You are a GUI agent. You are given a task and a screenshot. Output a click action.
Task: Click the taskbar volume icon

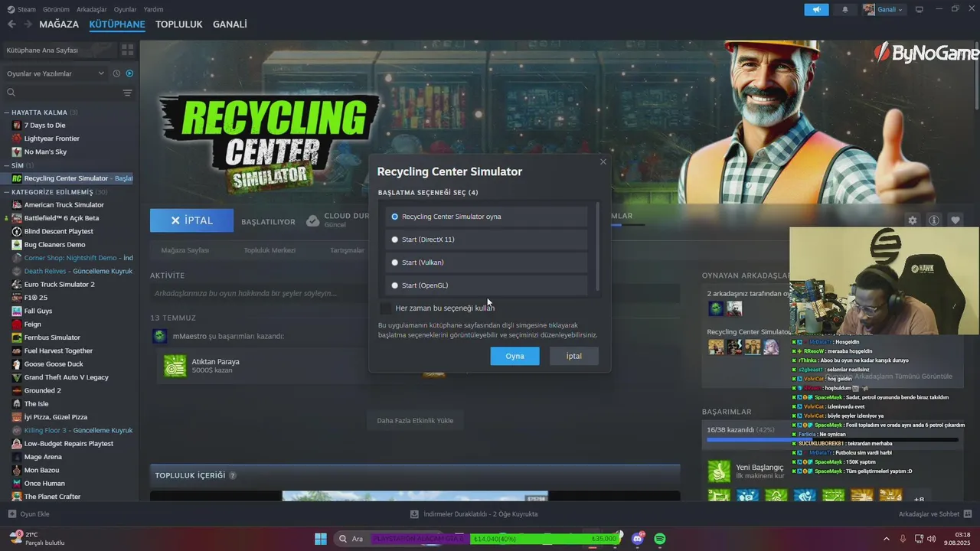932,539
